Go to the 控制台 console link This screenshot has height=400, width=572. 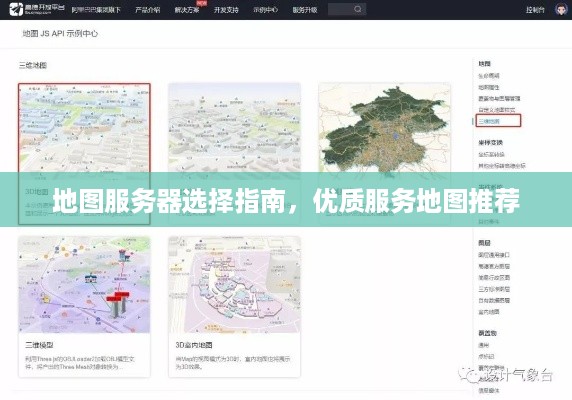click(535, 10)
